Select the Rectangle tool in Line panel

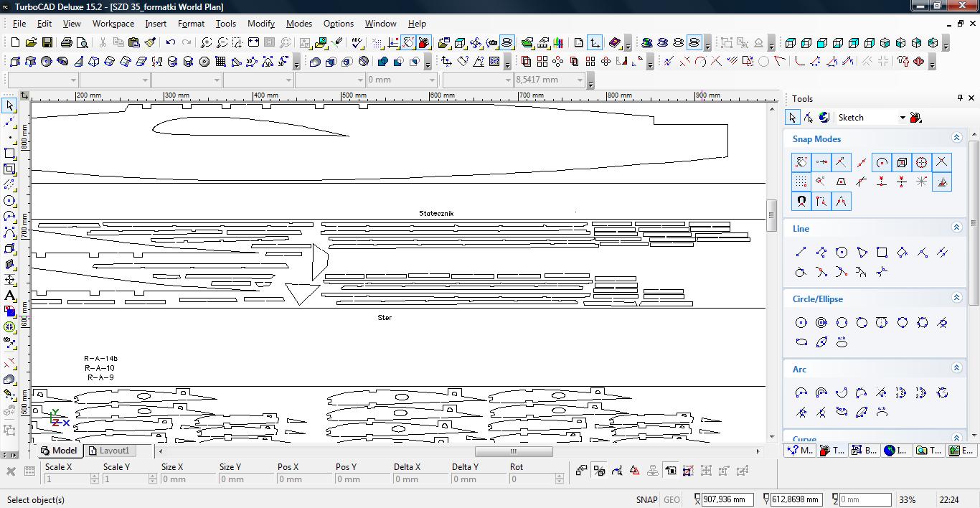coord(882,252)
